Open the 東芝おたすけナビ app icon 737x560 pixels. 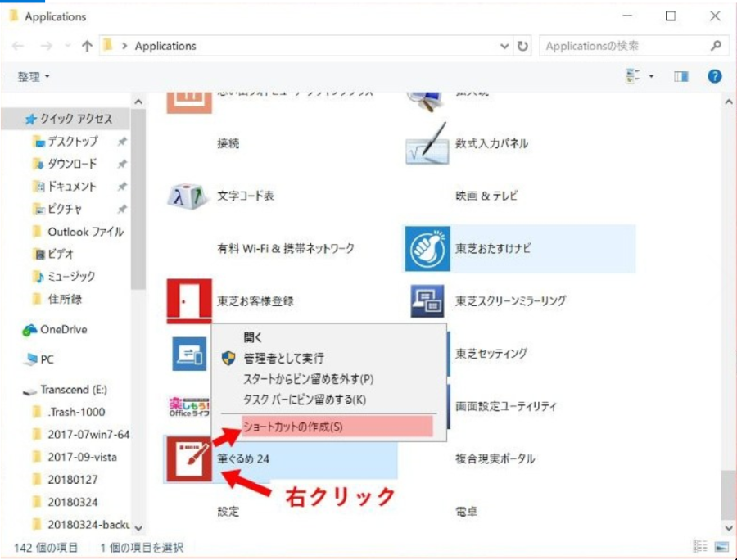[x=426, y=249]
